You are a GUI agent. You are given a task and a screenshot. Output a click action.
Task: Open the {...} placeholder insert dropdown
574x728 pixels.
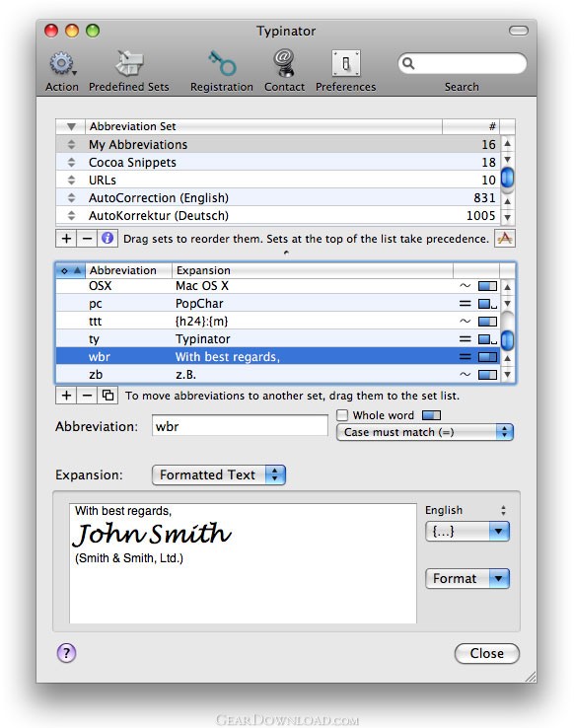[x=467, y=531]
